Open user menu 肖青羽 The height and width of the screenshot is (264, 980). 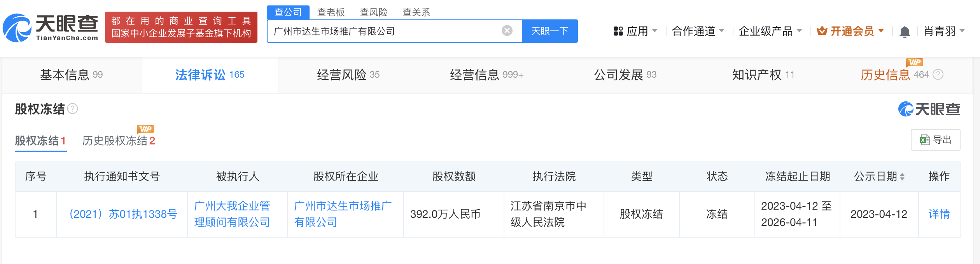[944, 31]
